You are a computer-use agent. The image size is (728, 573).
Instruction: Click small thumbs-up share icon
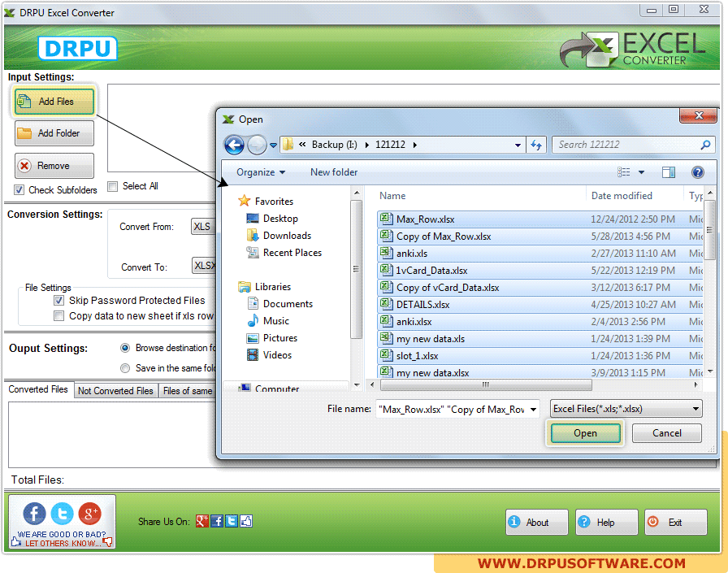tap(246, 522)
